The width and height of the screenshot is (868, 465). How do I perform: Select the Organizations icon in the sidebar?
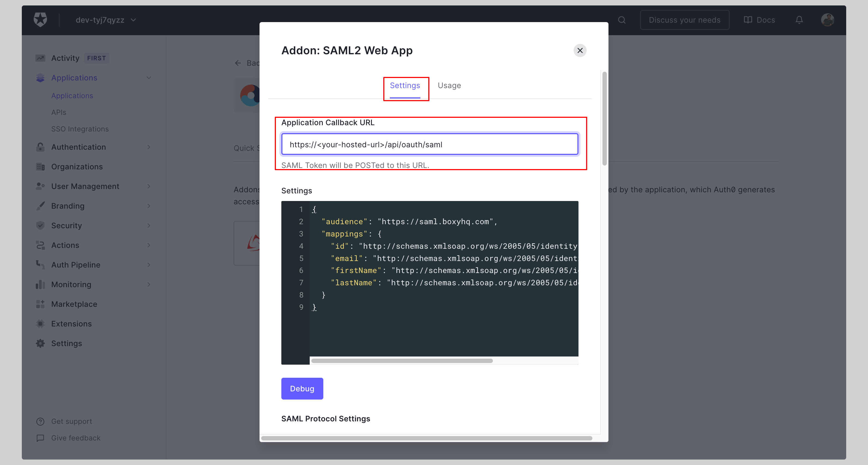tap(40, 167)
